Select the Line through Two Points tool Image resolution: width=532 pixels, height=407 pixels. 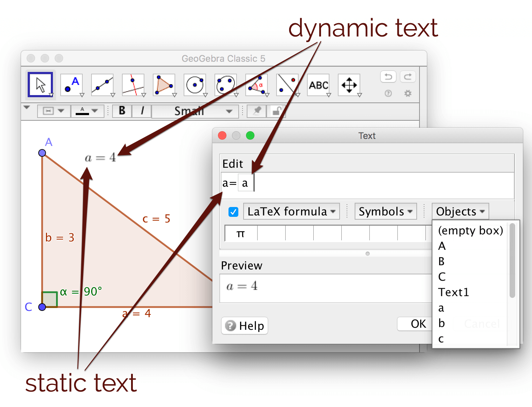click(103, 84)
